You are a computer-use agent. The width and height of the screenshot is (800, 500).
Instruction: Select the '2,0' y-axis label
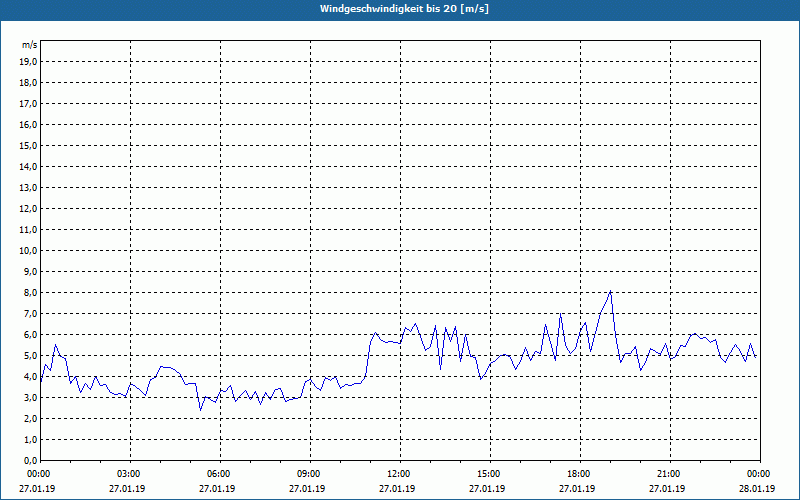click(30, 418)
